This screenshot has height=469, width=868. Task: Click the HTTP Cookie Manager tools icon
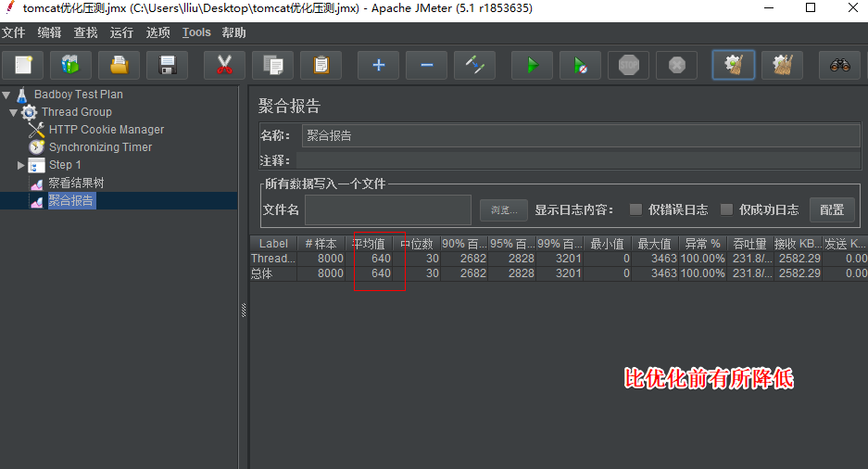36,130
